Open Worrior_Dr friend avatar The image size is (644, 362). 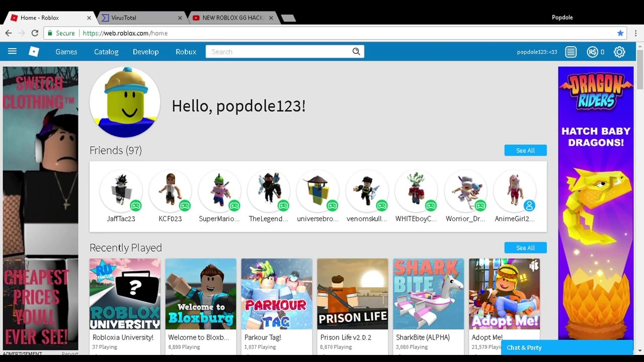click(465, 192)
